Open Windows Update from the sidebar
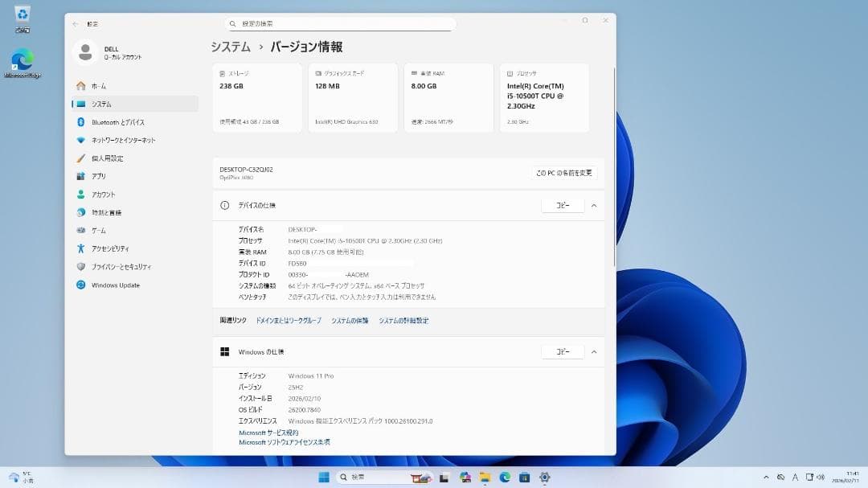Viewport: 868px width, 488px height. point(115,285)
